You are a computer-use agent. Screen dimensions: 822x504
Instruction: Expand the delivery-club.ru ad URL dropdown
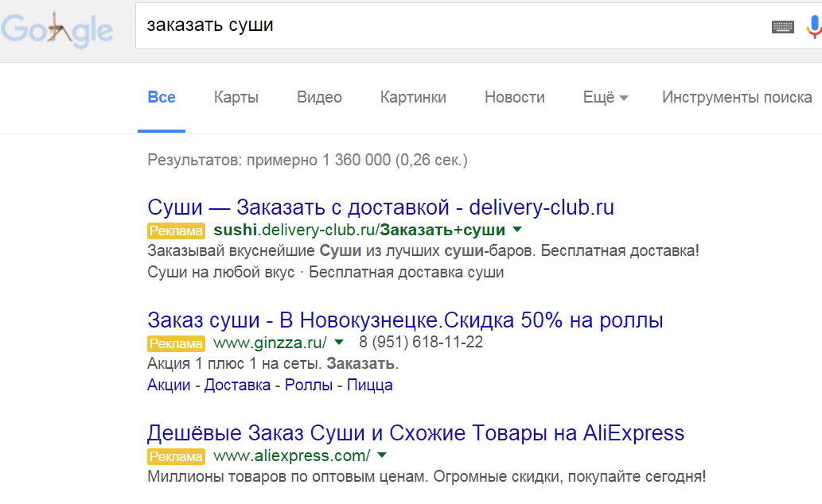517,230
